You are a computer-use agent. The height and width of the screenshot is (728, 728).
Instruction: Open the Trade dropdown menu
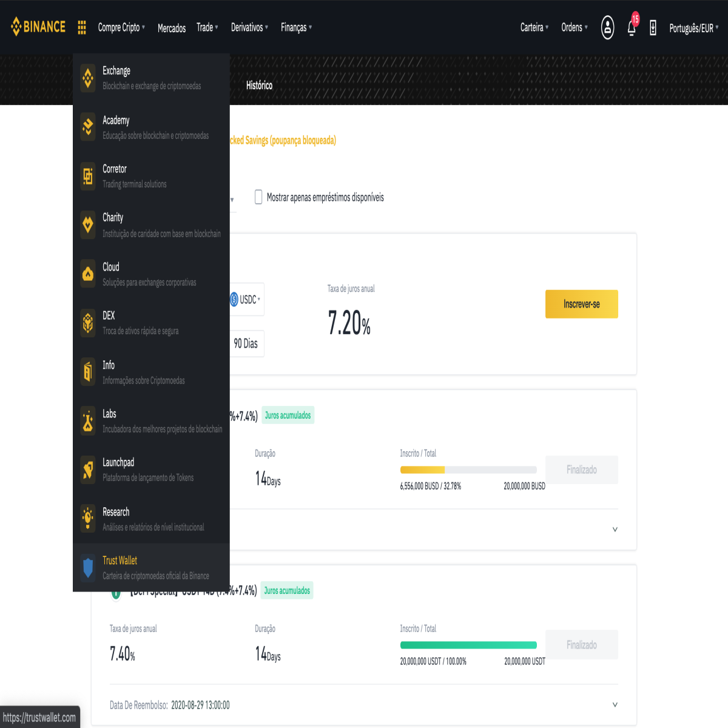tap(207, 27)
